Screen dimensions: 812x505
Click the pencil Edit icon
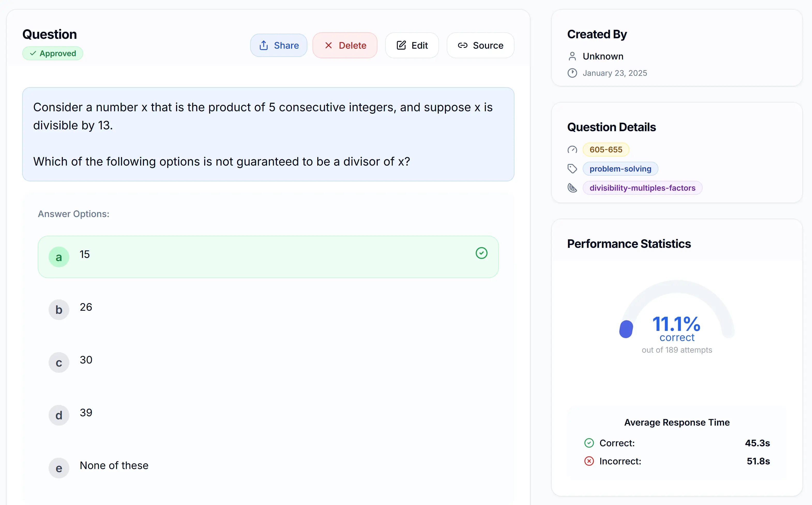click(401, 45)
